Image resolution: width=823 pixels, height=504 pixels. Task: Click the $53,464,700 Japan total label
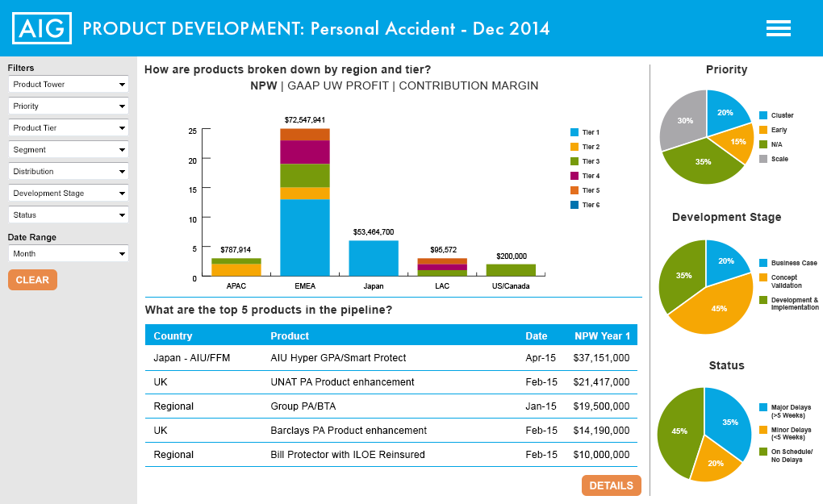[x=374, y=231]
